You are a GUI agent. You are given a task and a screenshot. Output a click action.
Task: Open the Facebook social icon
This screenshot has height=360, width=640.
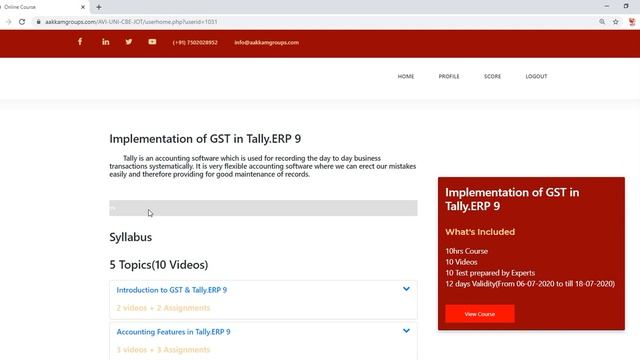(x=80, y=42)
